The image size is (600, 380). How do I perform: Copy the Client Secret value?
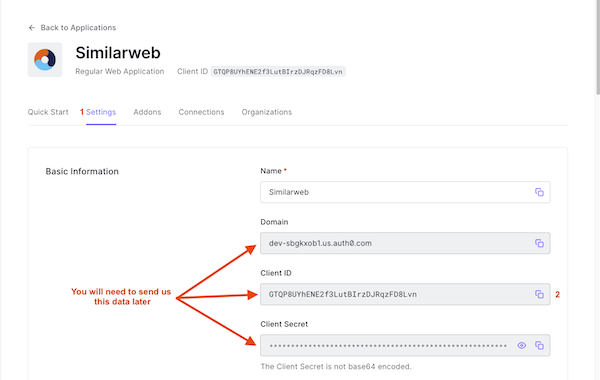coord(539,346)
